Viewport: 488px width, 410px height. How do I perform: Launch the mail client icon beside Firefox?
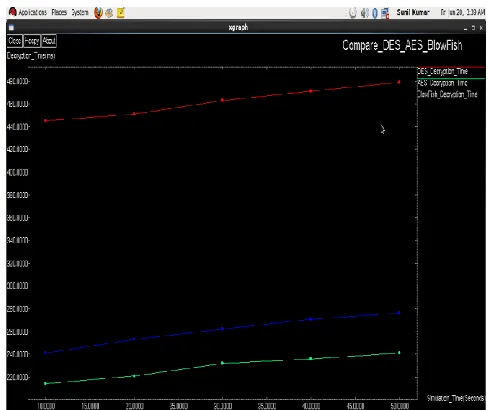(109, 13)
